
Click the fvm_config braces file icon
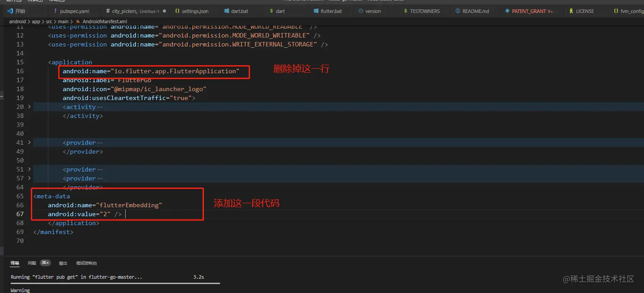tap(616, 11)
